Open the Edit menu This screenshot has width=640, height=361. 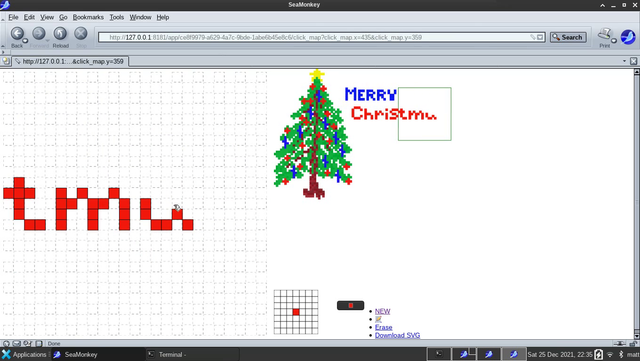[29, 17]
